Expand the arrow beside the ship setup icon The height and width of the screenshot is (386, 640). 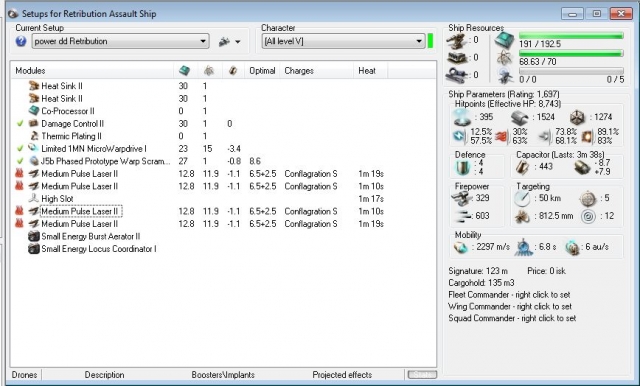coord(238,42)
